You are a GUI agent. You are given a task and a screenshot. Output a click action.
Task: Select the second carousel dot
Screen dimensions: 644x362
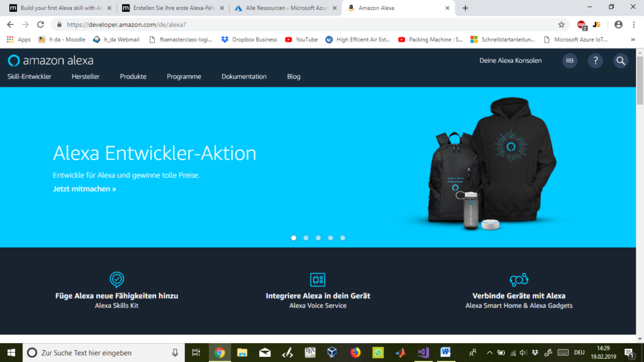[306, 238]
